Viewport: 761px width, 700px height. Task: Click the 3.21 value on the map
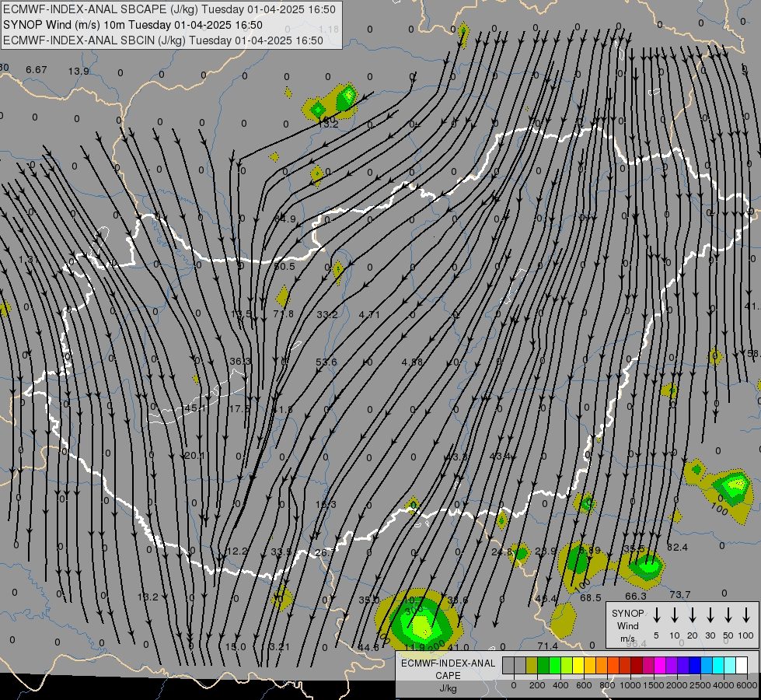280,646
